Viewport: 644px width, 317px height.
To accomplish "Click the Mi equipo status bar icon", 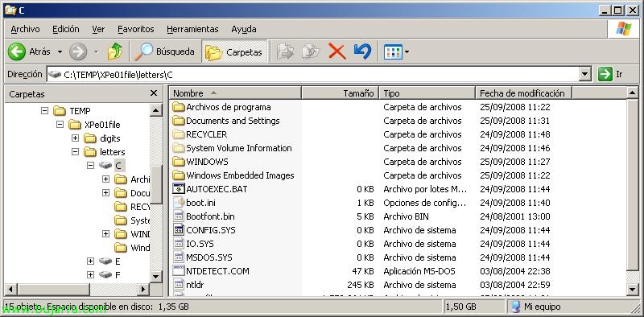I will [515, 307].
